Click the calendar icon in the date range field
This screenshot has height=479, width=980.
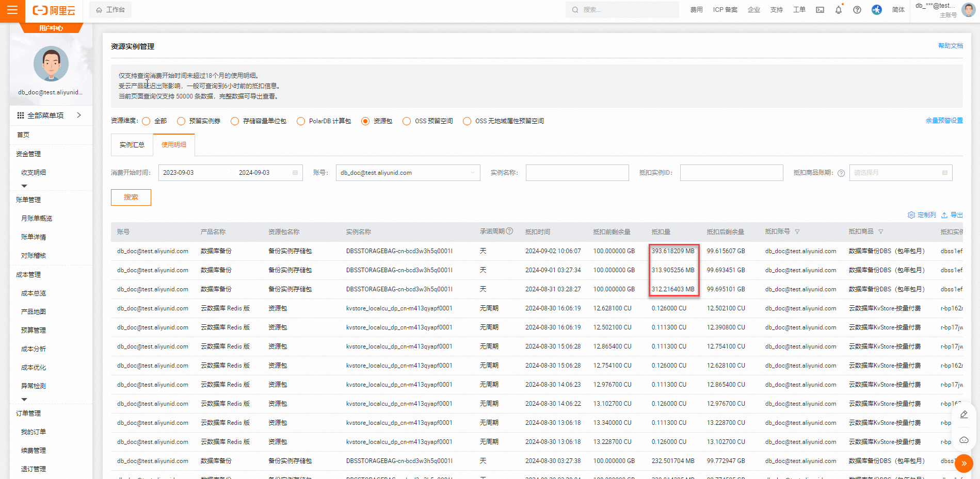coord(295,173)
